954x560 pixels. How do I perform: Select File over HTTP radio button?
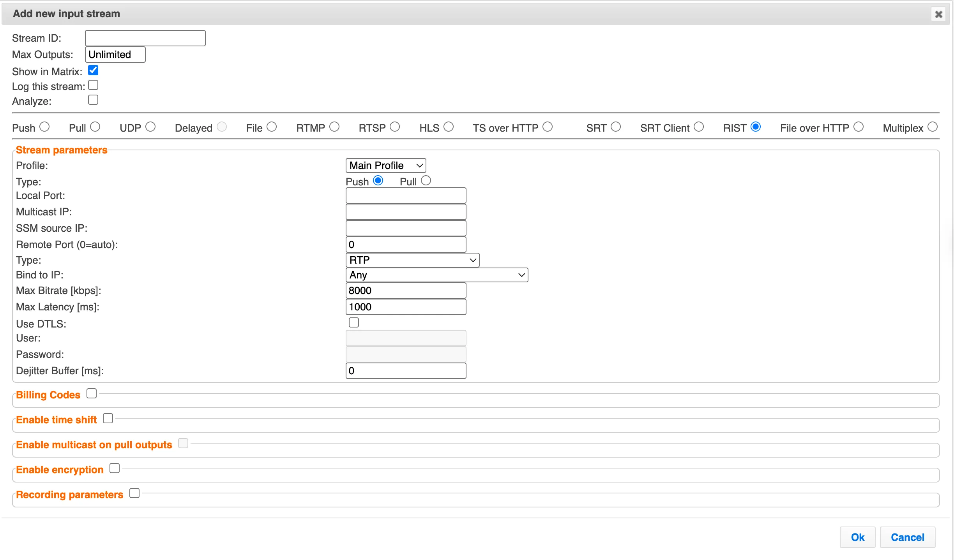[859, 127]
